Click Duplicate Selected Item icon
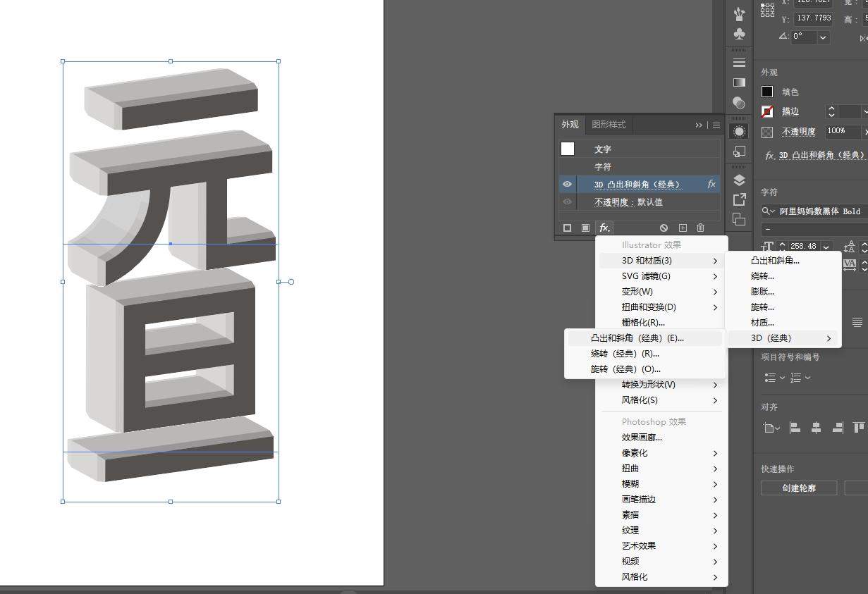The width and height of the screenshot is (868, 594). [x=683, y=228]
